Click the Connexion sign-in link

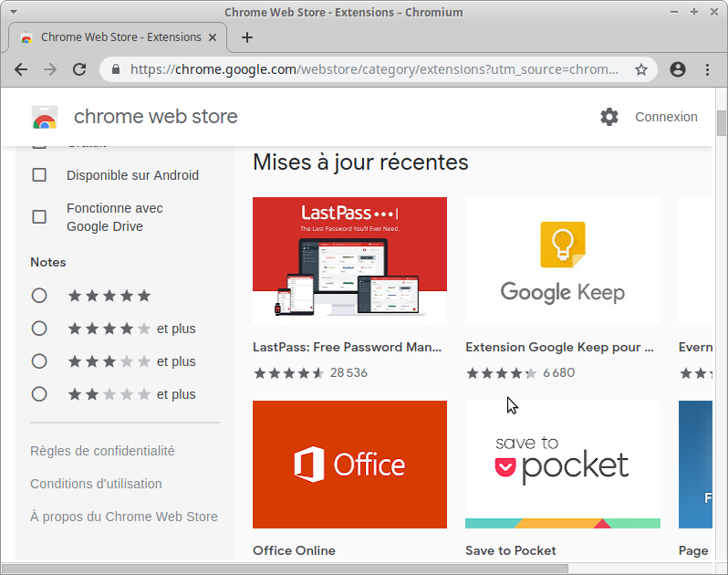click(666, 117)
